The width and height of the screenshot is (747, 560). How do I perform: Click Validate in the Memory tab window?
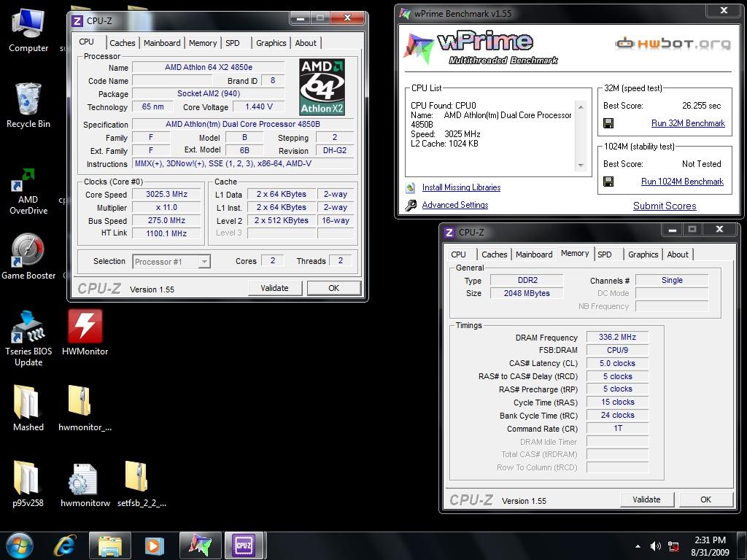pyautogui.click(x=646, y=499)
